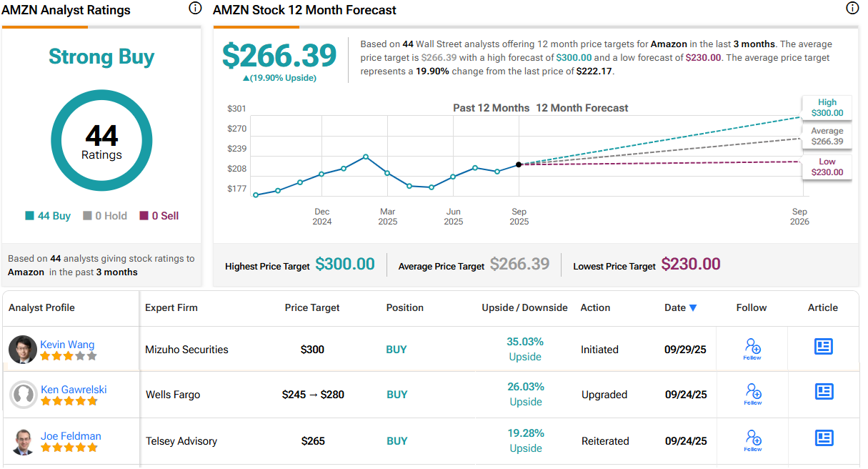Click the High $300.00 forecast label

[827, 107]
